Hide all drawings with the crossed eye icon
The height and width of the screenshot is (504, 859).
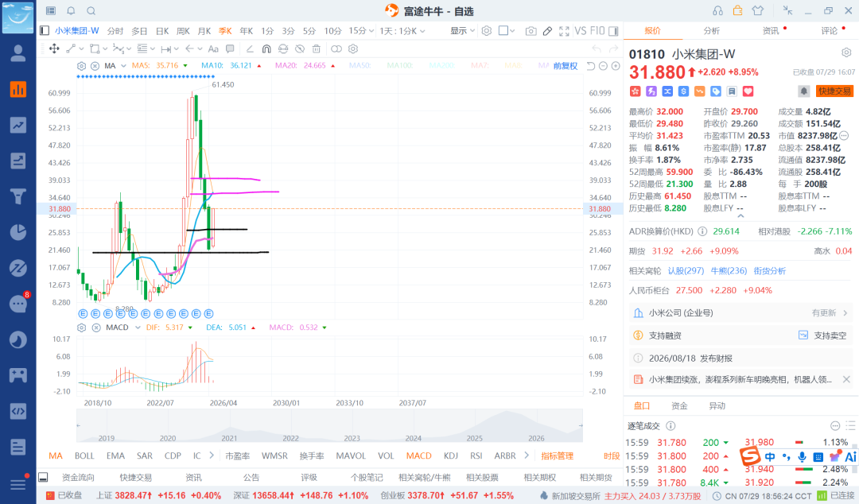[300, 48]
